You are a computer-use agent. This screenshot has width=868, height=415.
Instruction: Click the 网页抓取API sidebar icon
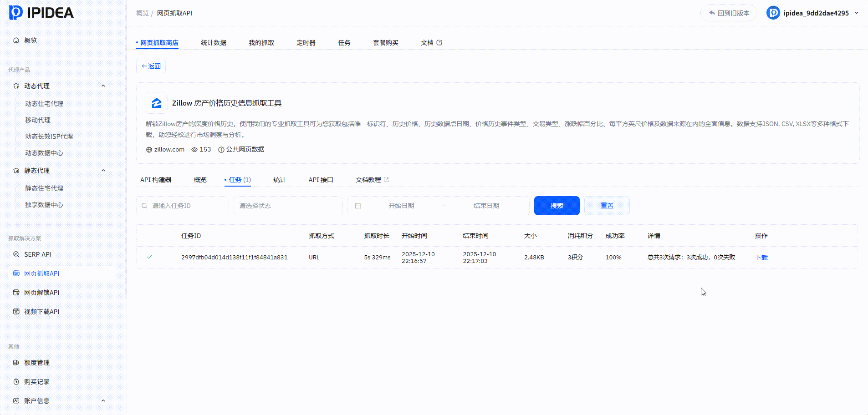click(16, 273)
